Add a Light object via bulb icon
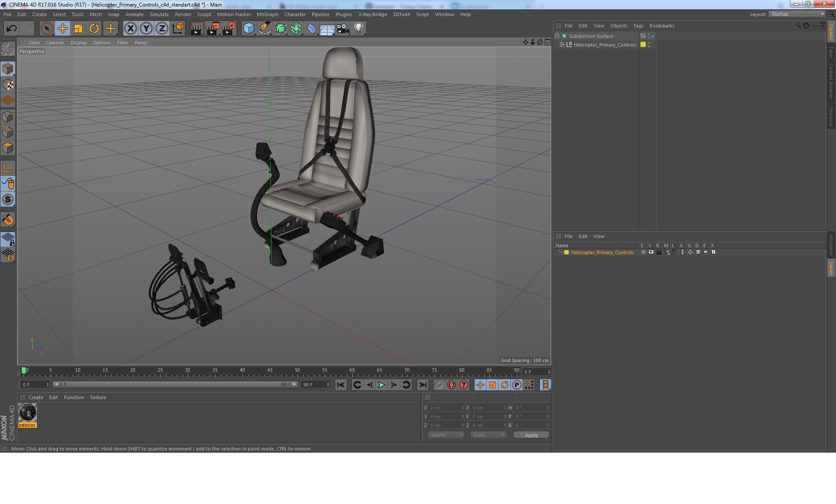This screenshot has height=504, width=836. click(x=358, y=29)
